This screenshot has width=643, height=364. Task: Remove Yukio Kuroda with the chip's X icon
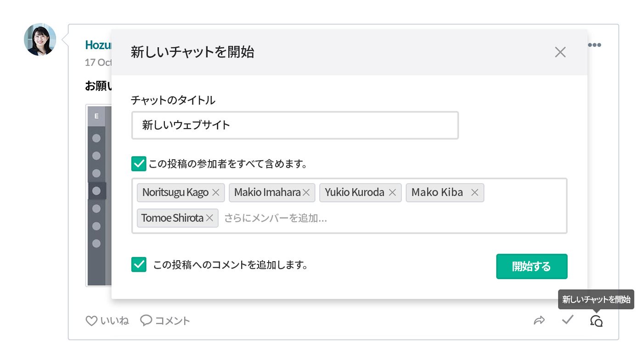tap(393, 192)
